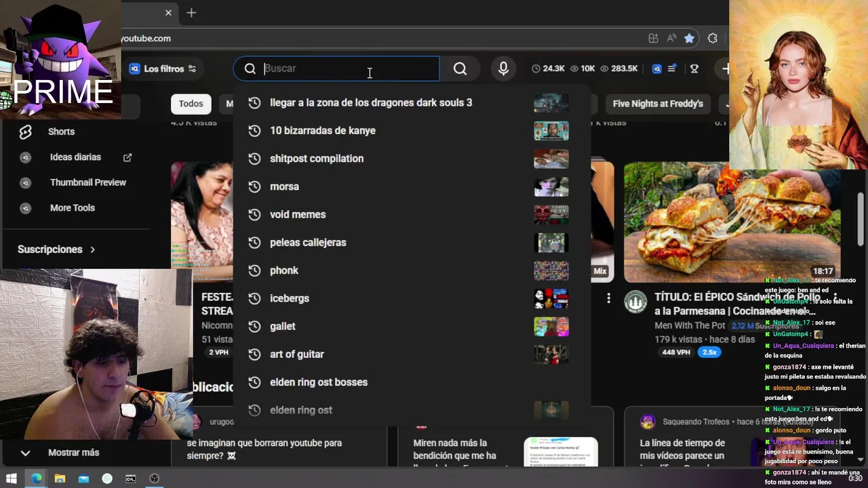Open Shorts in the sidebar

tap(61, 131)
